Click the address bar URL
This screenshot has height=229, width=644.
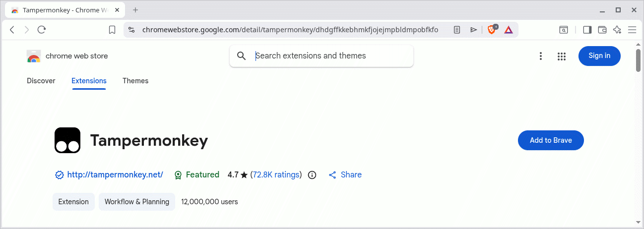click(290, 30)
